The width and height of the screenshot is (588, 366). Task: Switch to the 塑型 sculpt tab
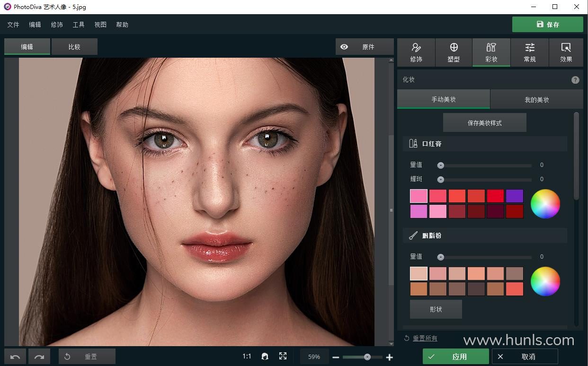pyautogui.click(x=453, y=52)
